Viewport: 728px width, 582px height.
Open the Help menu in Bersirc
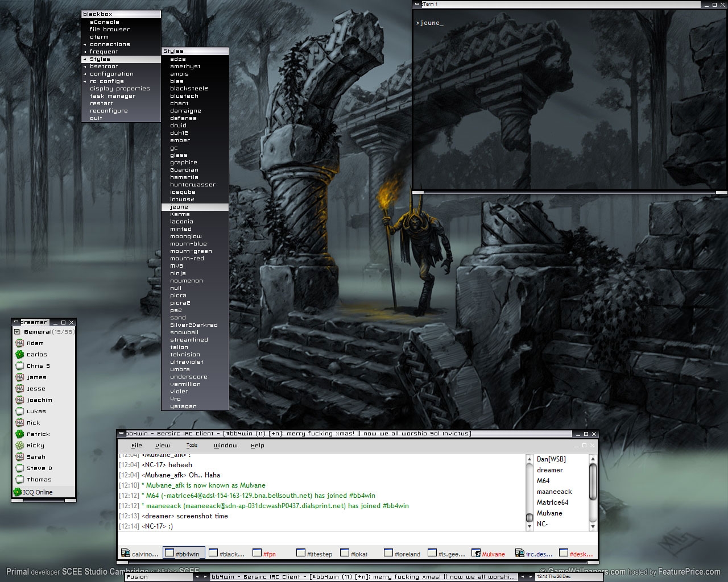click(258, 446)
